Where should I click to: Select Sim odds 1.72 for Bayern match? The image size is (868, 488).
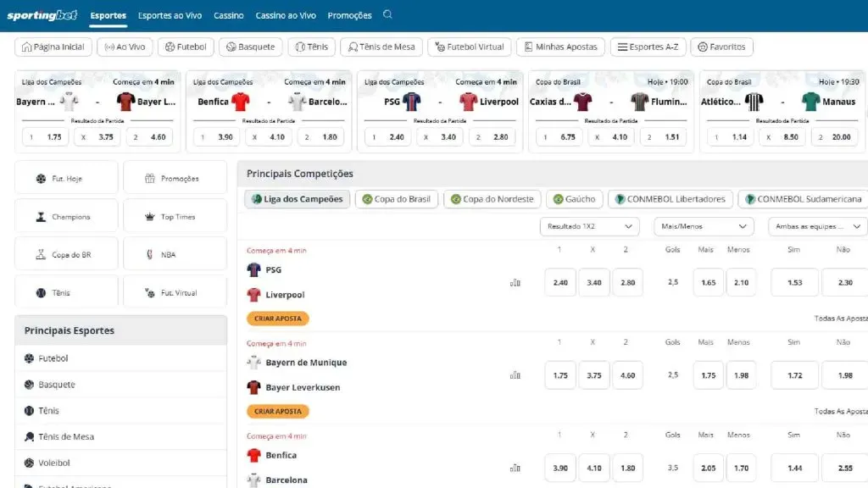point(795,375)
